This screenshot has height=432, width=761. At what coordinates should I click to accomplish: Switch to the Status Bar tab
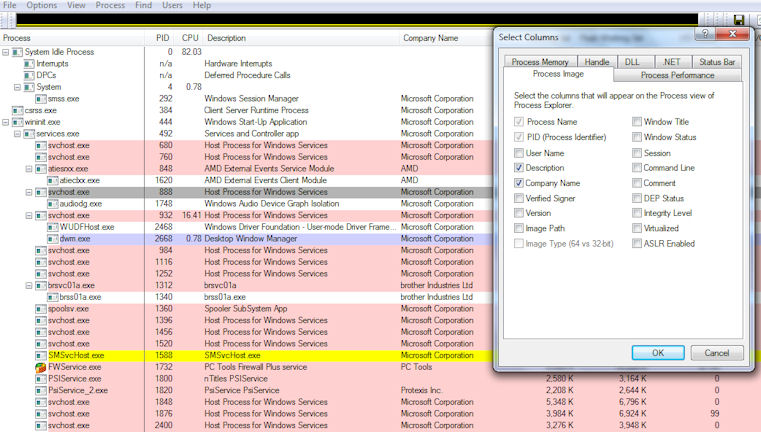[x=717, y=62]
